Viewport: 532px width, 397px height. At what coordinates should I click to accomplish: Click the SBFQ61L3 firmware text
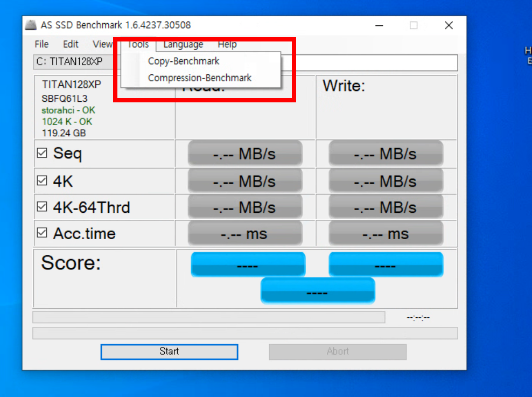point(65,99)
